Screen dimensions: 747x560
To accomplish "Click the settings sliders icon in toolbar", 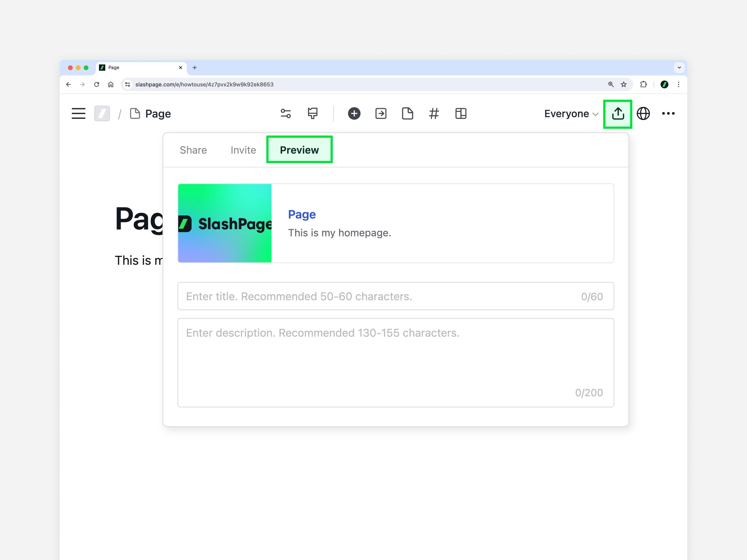I will tap(286, 113).
